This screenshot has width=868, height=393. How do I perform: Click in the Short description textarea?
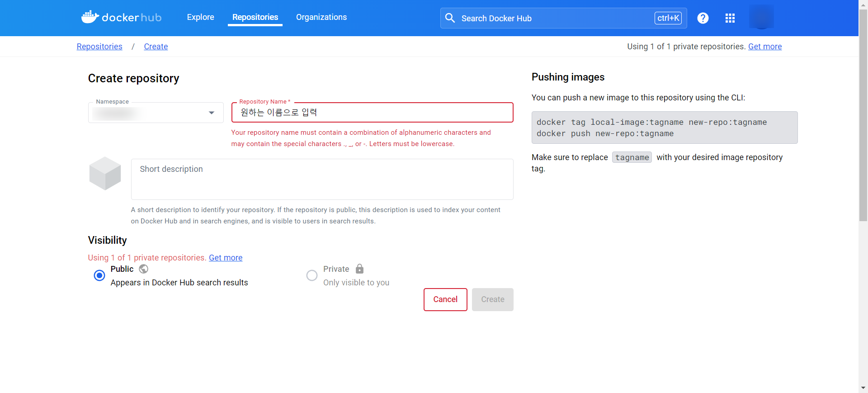pos(322,179)
